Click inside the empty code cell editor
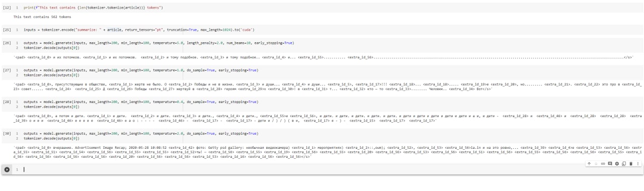 click(332, 169)
